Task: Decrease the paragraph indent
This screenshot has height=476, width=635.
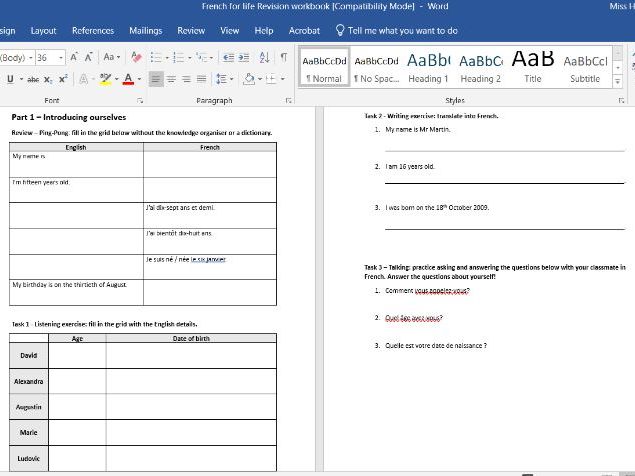Action: pos(228,58)
